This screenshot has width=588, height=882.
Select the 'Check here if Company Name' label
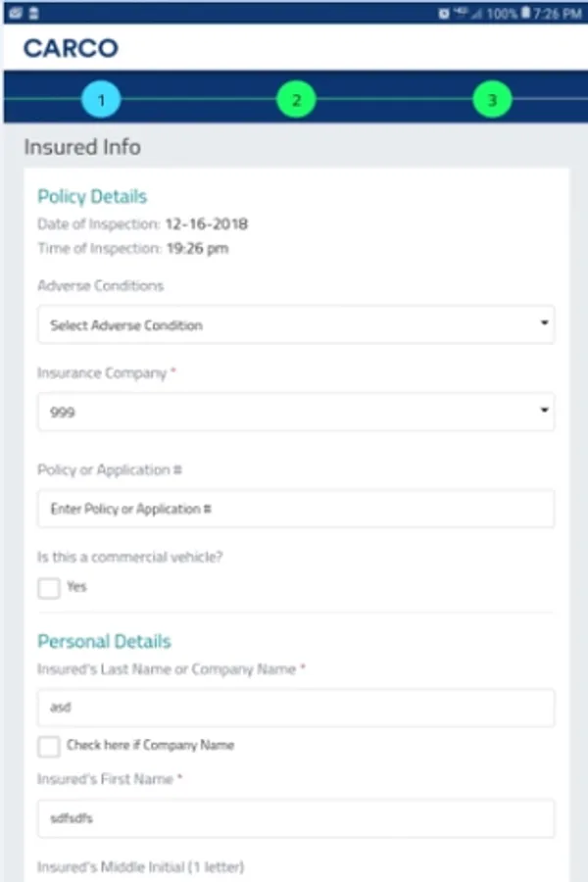150,745
